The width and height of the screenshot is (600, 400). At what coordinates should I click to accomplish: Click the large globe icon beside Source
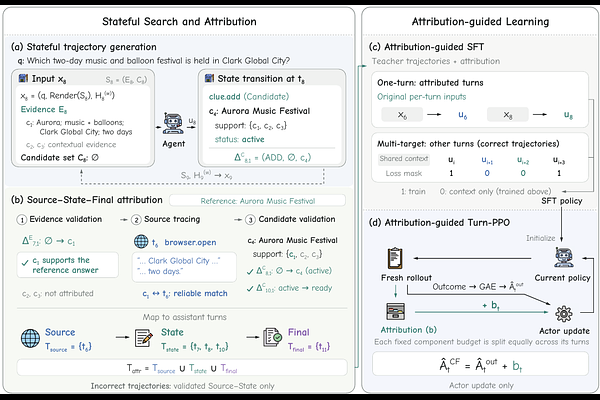point(30,338)
